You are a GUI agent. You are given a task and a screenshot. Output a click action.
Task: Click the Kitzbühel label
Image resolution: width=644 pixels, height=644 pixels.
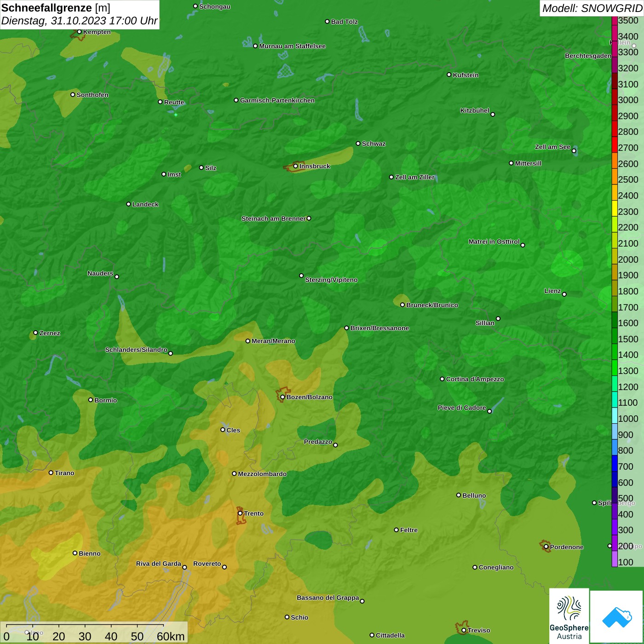(x=475, y=110)
